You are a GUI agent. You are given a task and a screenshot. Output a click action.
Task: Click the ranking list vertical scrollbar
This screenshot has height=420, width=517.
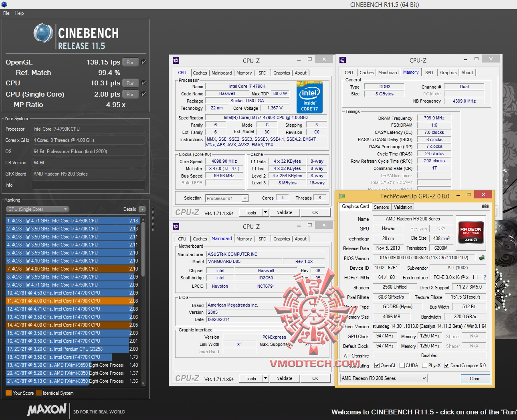(x=143, y=302)
